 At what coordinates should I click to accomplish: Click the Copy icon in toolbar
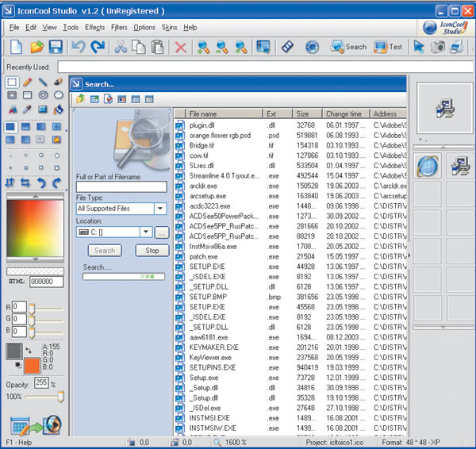pyautogui.click(x=139, y=47)
